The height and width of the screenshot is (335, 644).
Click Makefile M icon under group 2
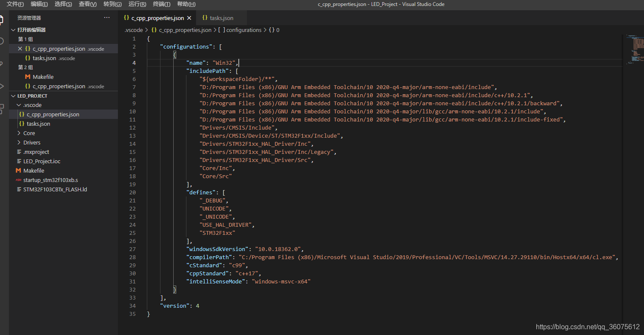coord(28,77)
